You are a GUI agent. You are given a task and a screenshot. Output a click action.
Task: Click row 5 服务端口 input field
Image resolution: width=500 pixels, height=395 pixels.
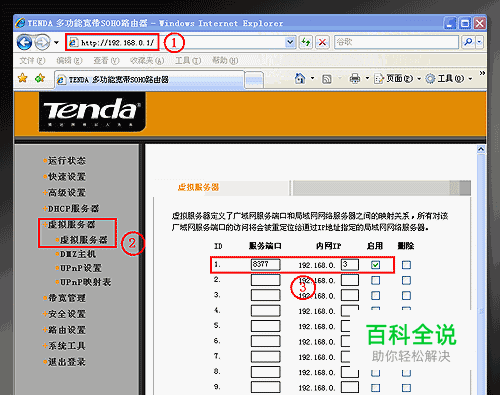[x=266, y=326]
